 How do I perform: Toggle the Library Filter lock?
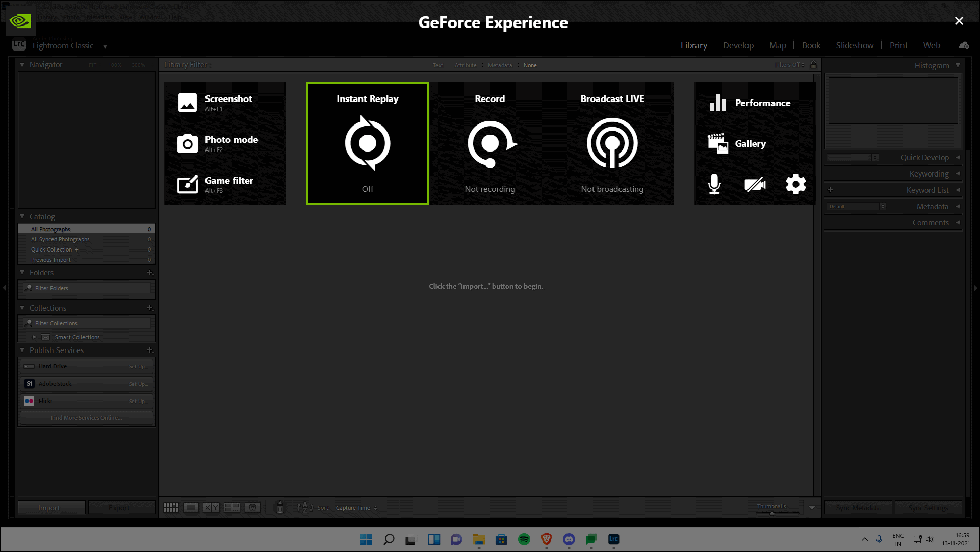coord(813,65)
